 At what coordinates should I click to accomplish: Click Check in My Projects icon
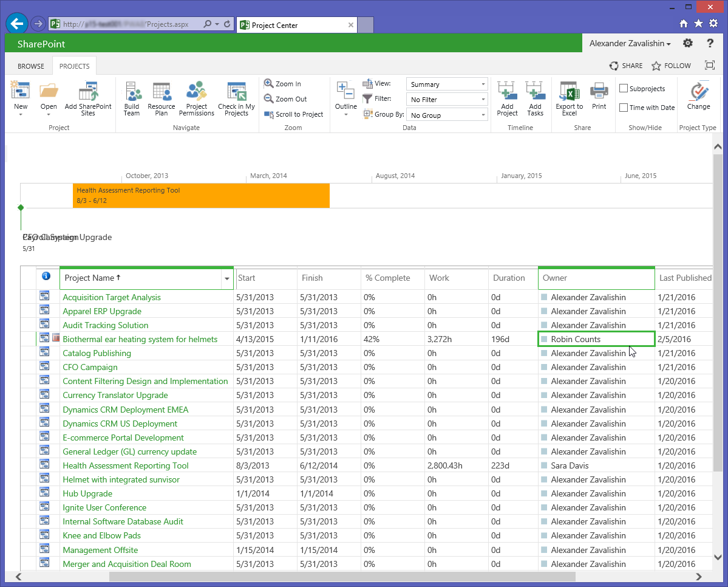pos(236,92)
